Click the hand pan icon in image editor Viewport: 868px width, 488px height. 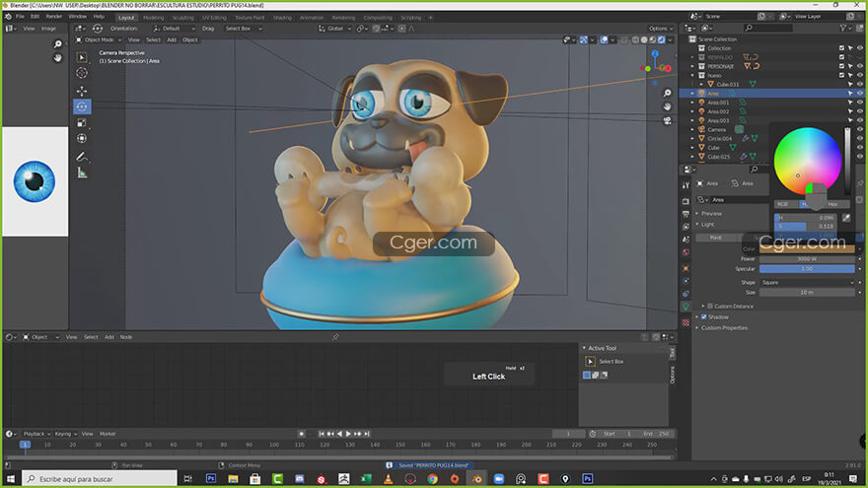tap(57, 57)
